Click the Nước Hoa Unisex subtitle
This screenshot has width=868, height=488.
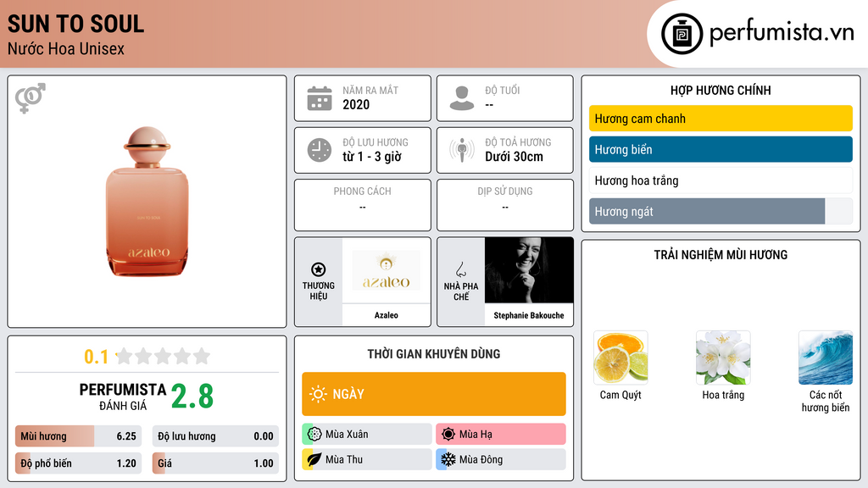click(66, 48)
